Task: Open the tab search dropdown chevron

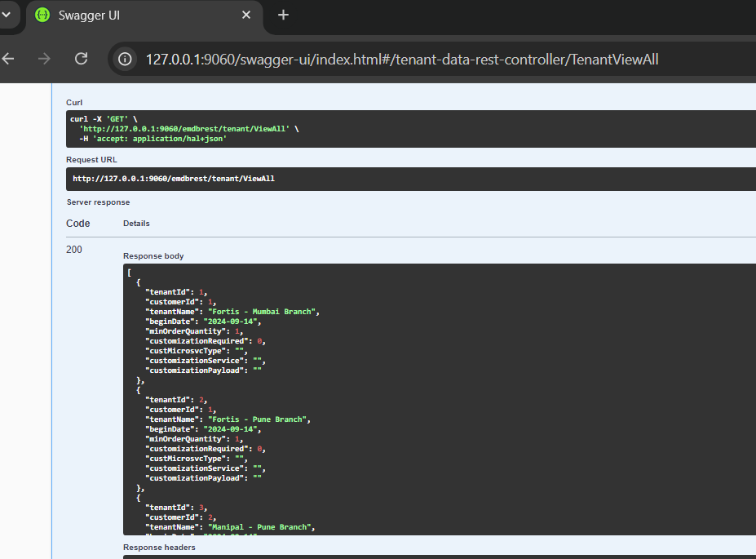Action: (x=7, y=15)
